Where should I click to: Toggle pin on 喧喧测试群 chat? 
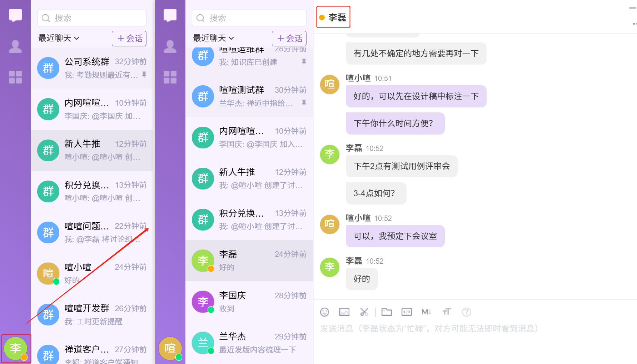pos(304,103)
